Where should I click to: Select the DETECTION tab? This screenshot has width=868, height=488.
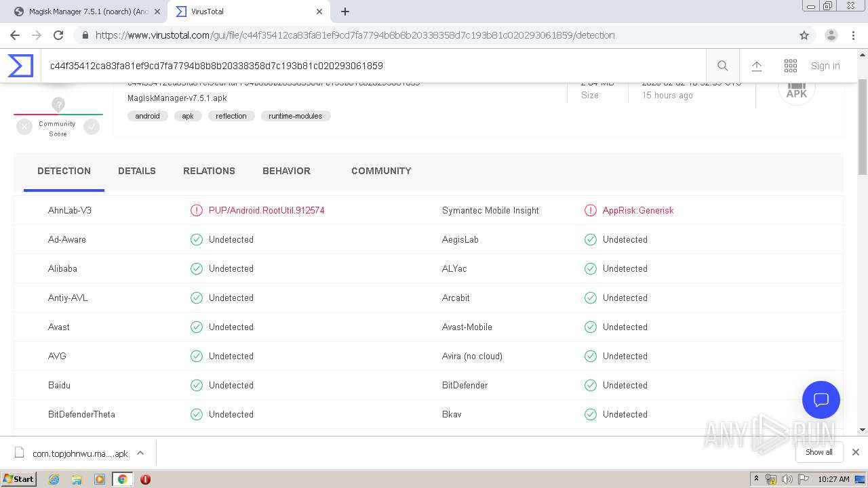(x=64, y=171)
